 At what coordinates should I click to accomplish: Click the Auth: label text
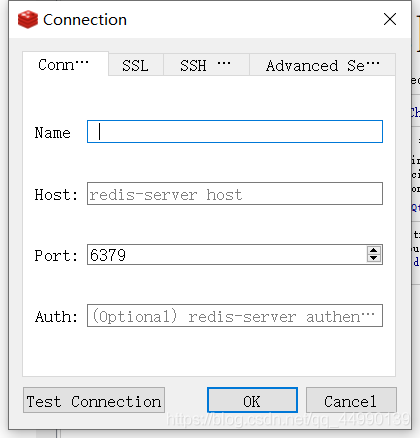(56, 316)
